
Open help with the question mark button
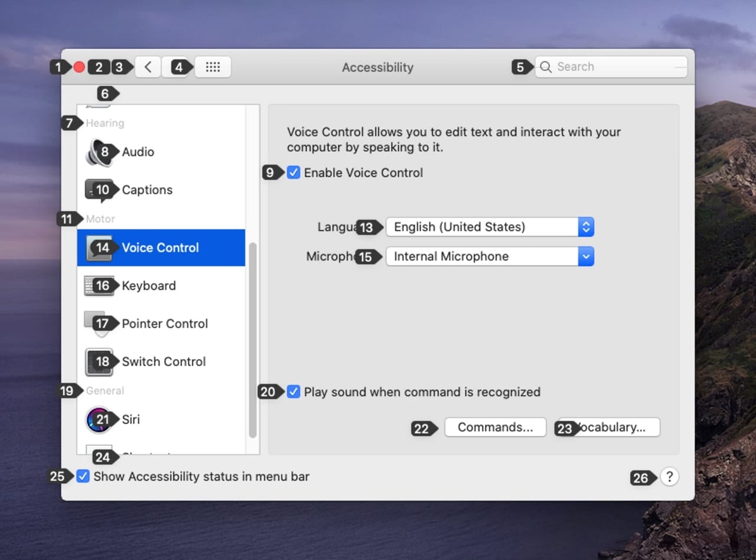[669, 477]
